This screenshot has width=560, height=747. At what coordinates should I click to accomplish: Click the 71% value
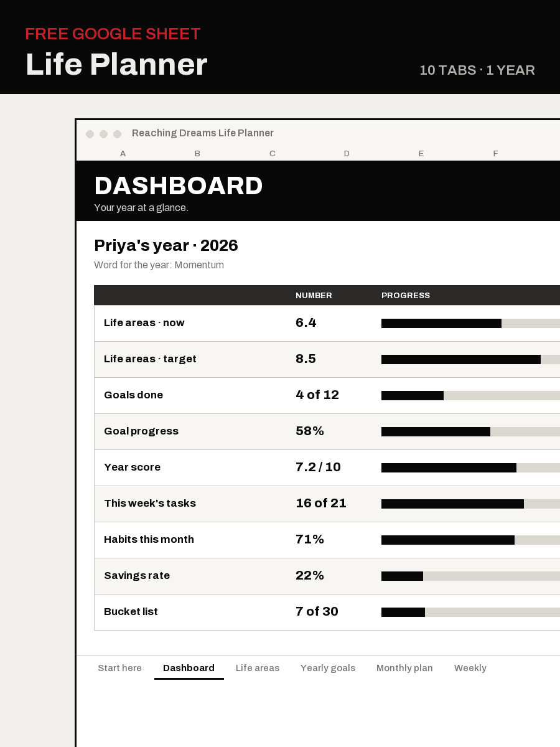(x=310, y=540)
